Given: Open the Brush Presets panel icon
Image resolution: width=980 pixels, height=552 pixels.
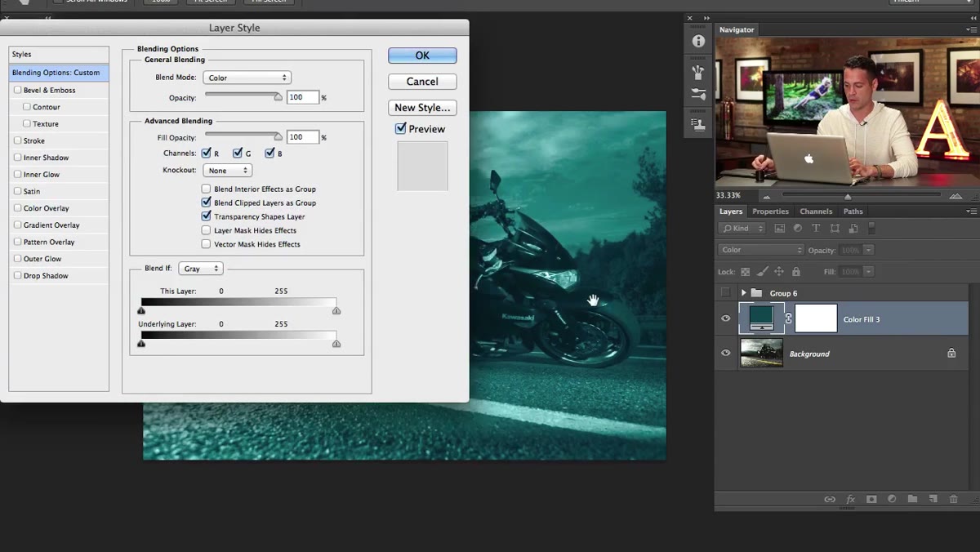Looking at the screenshot, I should tap(698, 71).
